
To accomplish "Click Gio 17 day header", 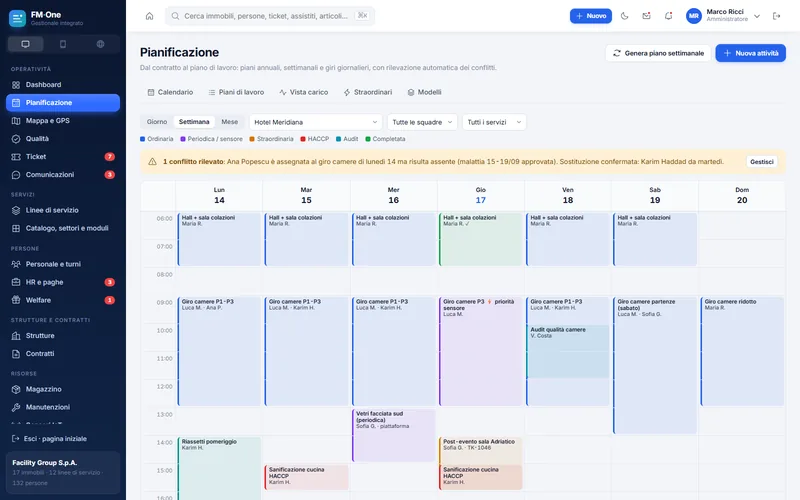I will (x=481, y=195).
